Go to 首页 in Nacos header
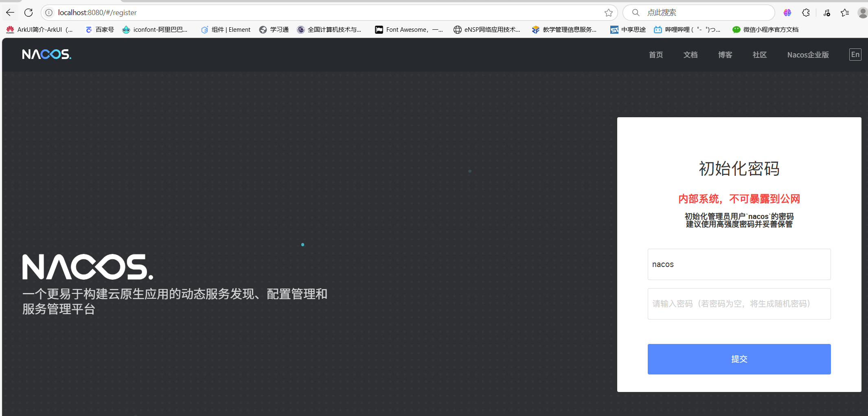 [x=656, y=55]
